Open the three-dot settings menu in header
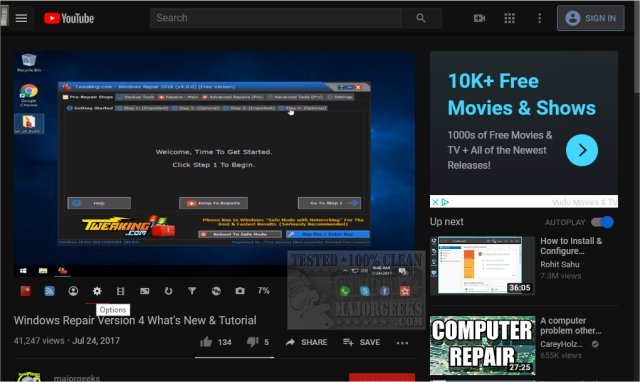 [x=540, y=18]
